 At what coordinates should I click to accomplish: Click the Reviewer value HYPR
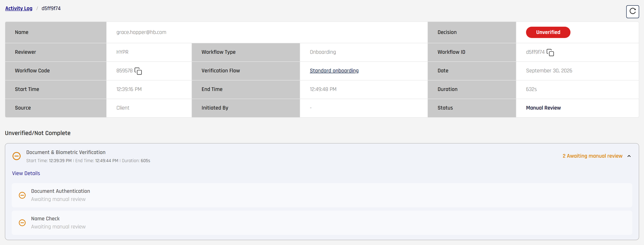(x=122, y=52)
